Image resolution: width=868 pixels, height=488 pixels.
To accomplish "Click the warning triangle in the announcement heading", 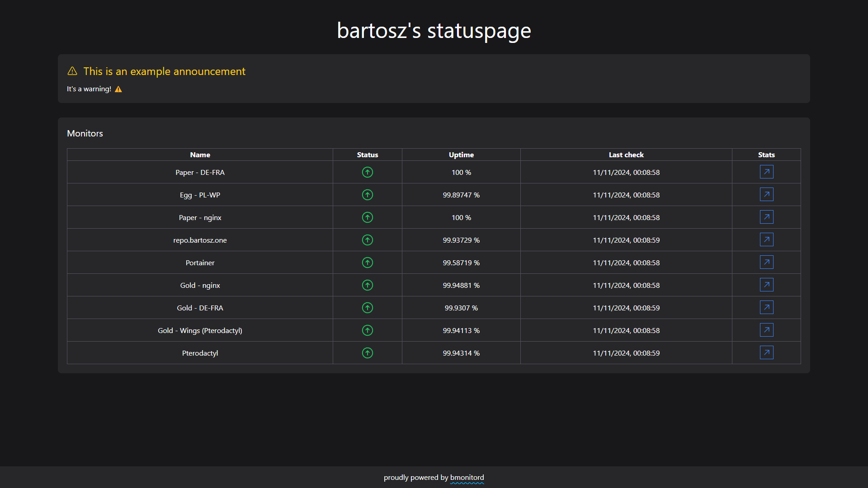I will click(x=72, y=71).
